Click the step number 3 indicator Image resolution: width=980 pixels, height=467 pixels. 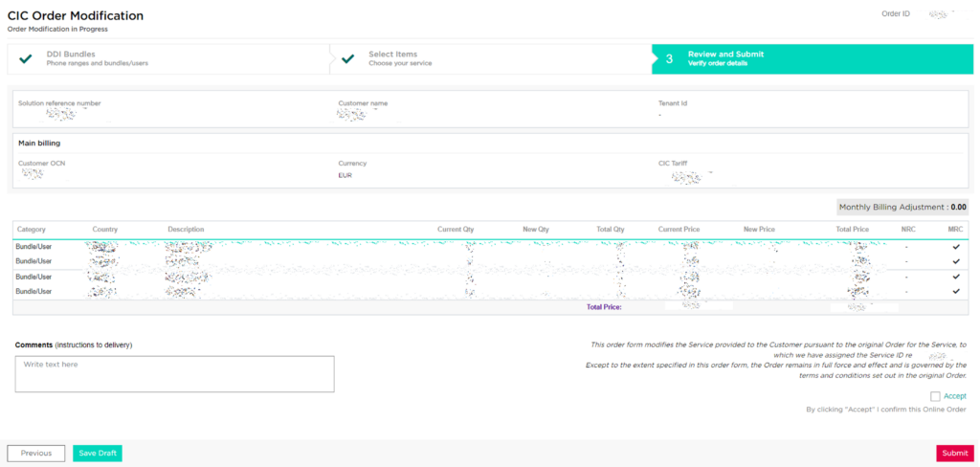(669, 58)
